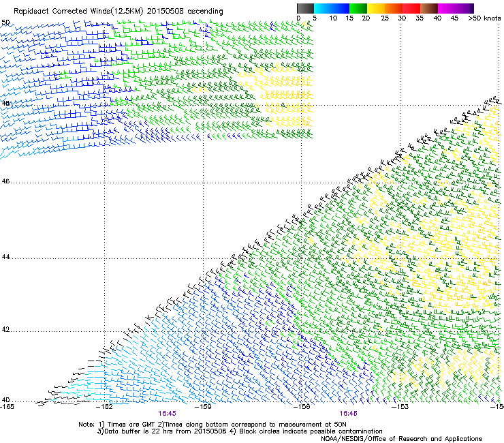
Task: Click the legend tick label '10'
Action: click(333, 18)
